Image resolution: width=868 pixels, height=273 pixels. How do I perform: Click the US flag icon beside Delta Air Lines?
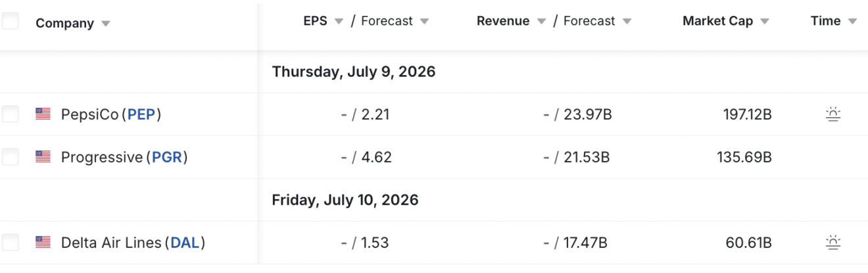coord(43,242)
